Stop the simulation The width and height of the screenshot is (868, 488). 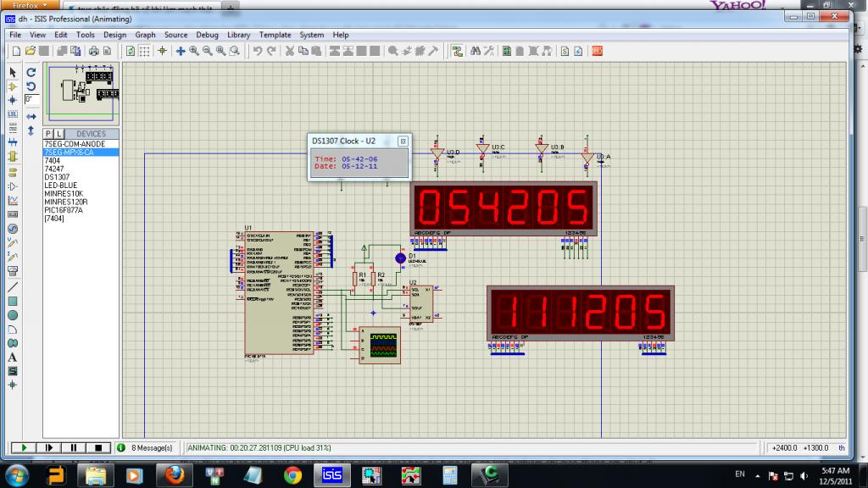coord(97,447)
